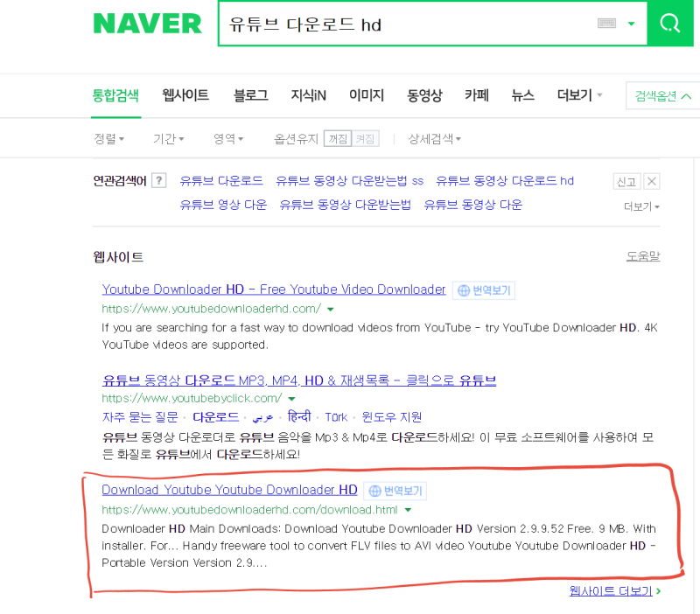Click the https://www.youtubebyclick.com/ URL
This screenshot has height=614, width=700.
point(192,398)
